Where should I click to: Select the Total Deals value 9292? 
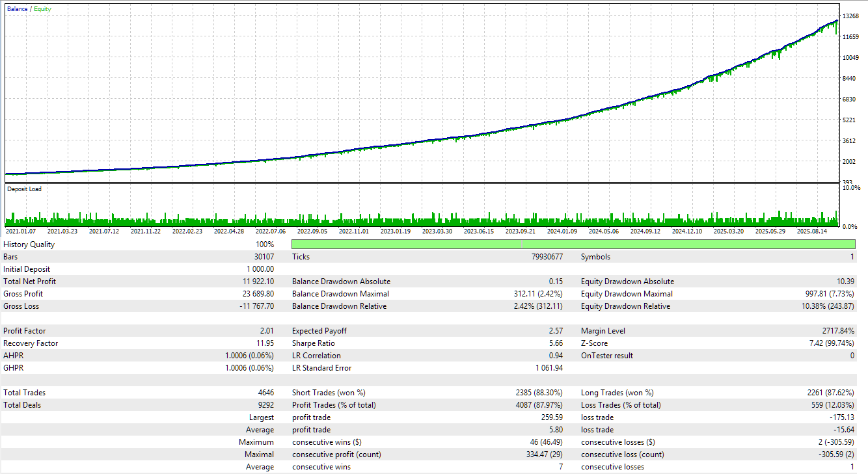tap(266, 405)
